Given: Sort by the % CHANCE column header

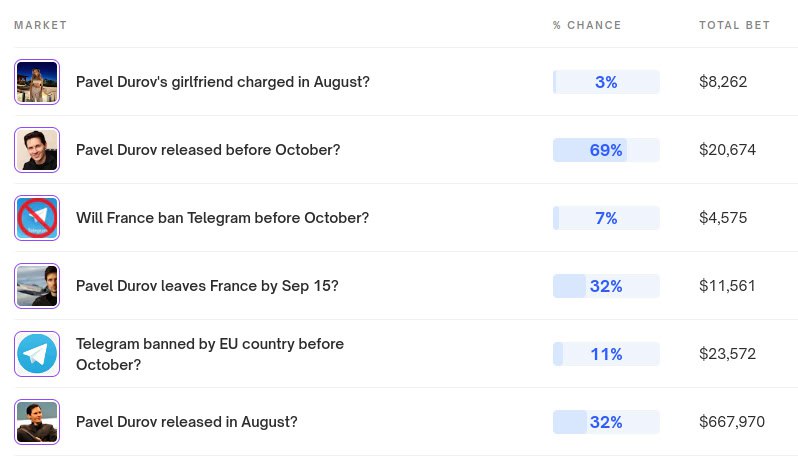Looking at the screenshot, I should click(587, 25).
